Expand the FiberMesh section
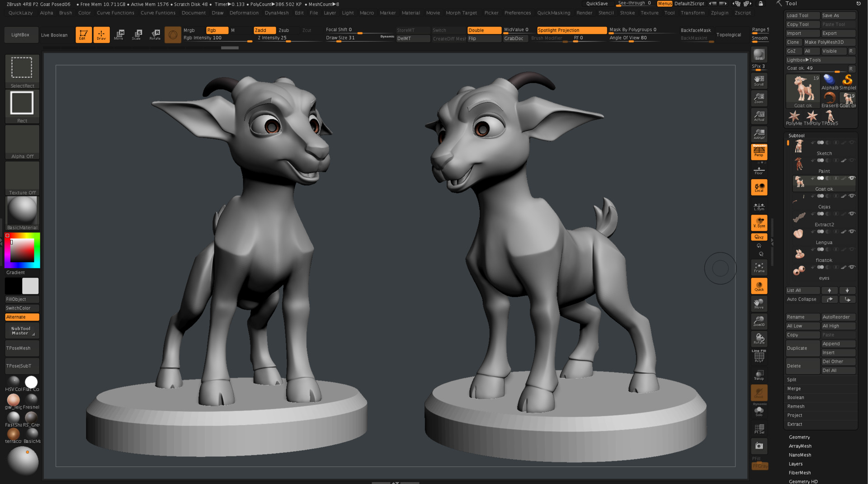868x484 pixels. tap(799, 472)
